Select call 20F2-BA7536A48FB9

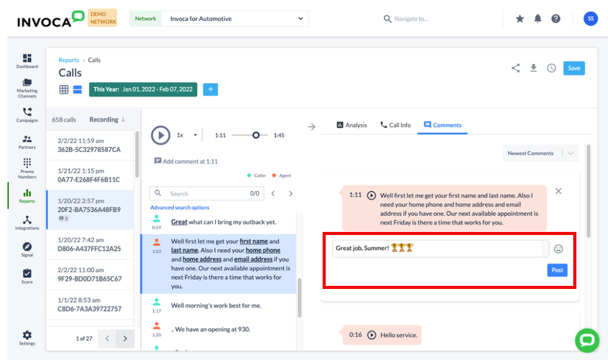90,210
